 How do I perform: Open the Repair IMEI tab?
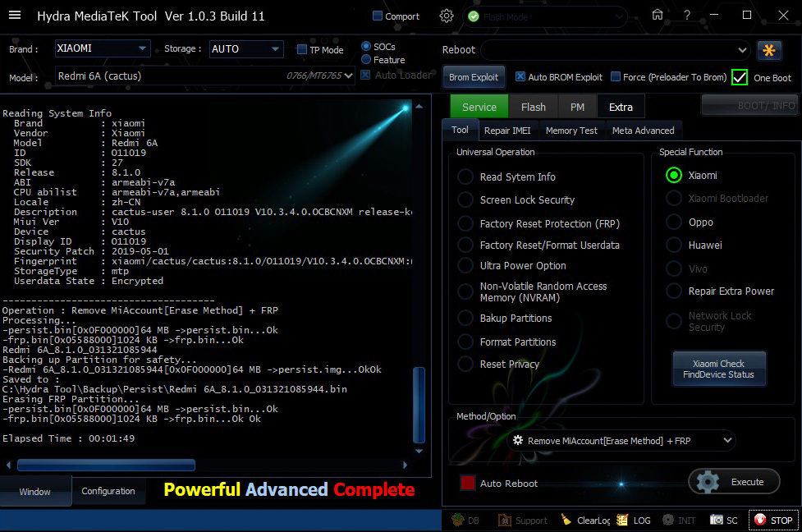click(x=507, y=130)
